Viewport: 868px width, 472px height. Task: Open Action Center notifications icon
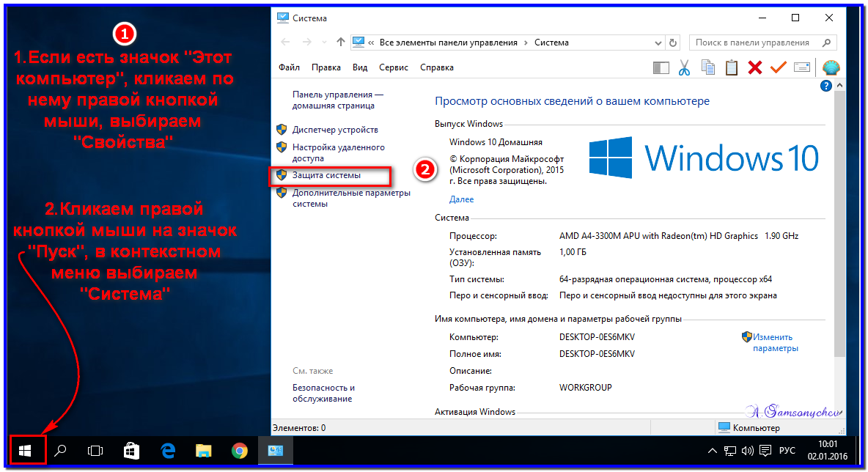click(x=765, y=451)
